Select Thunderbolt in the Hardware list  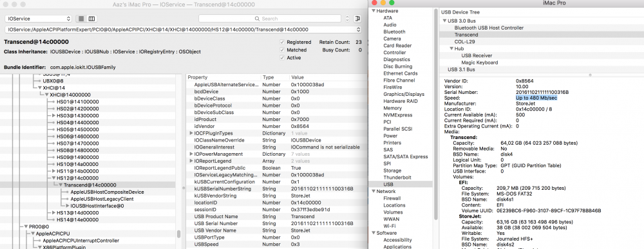point(397,178)
